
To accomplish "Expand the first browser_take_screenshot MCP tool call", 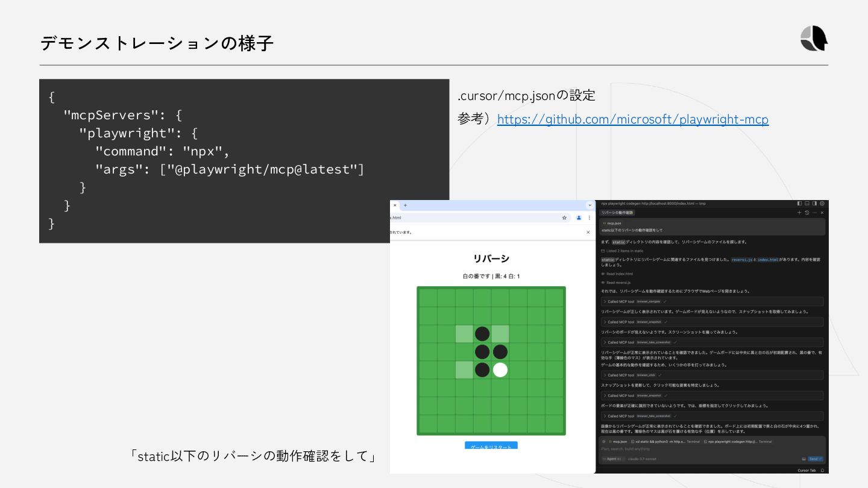I will 712,342.
